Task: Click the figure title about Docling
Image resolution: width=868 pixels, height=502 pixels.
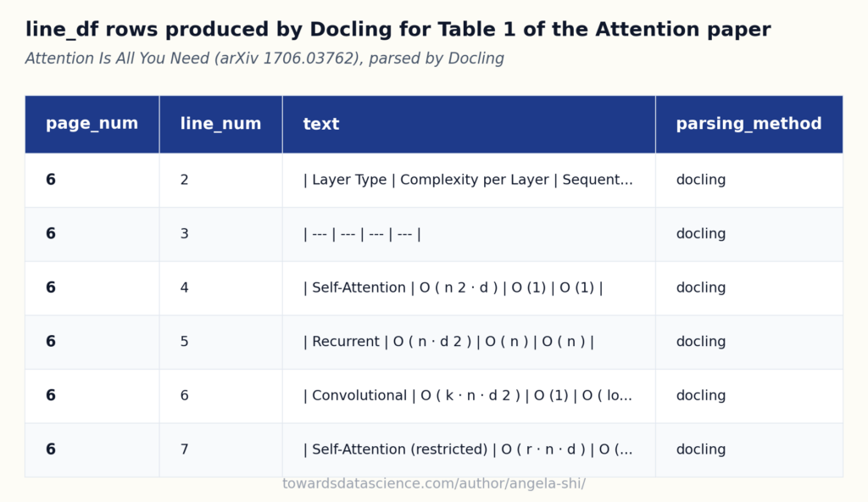Action: click(398, 30)
